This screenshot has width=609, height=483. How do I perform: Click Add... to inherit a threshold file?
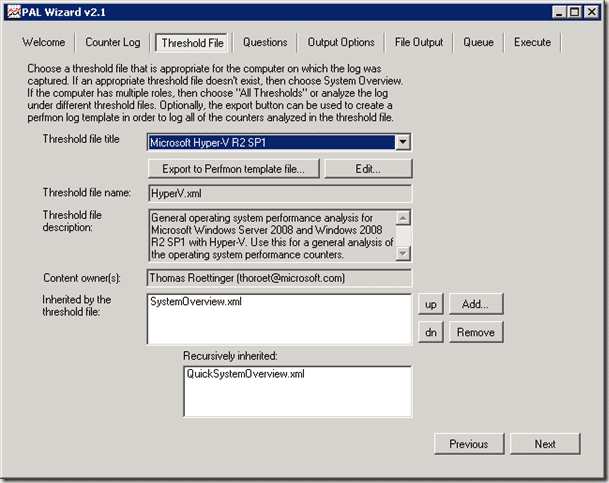[476, 304]
